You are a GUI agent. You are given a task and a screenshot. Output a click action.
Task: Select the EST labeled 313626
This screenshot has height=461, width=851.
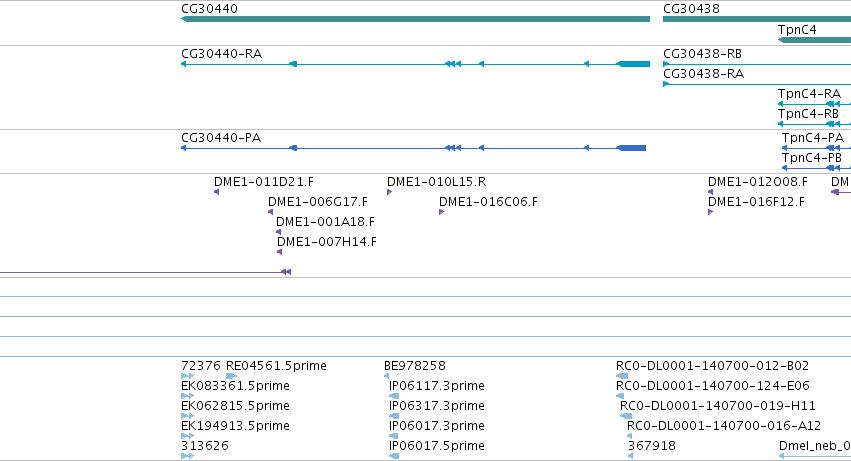pyautogui.click(x=205, y=446)
